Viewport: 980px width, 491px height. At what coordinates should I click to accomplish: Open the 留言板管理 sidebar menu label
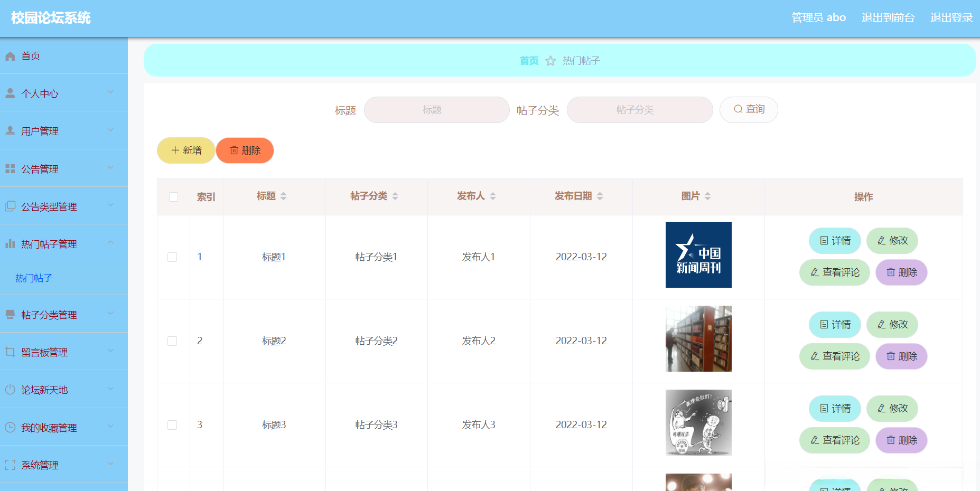(x=44, y=352)
